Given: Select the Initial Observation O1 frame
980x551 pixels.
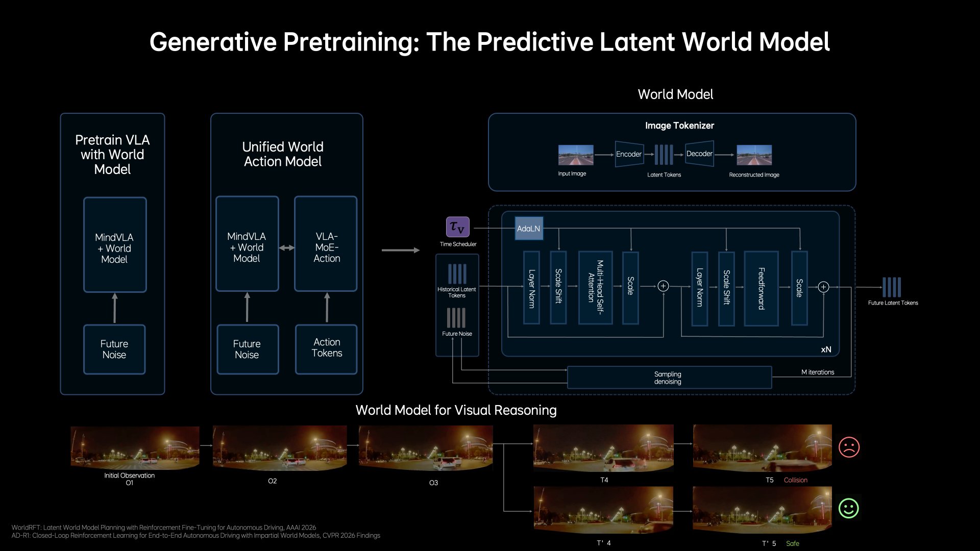Looking at the screenshot, I should [x=135, y=447].
